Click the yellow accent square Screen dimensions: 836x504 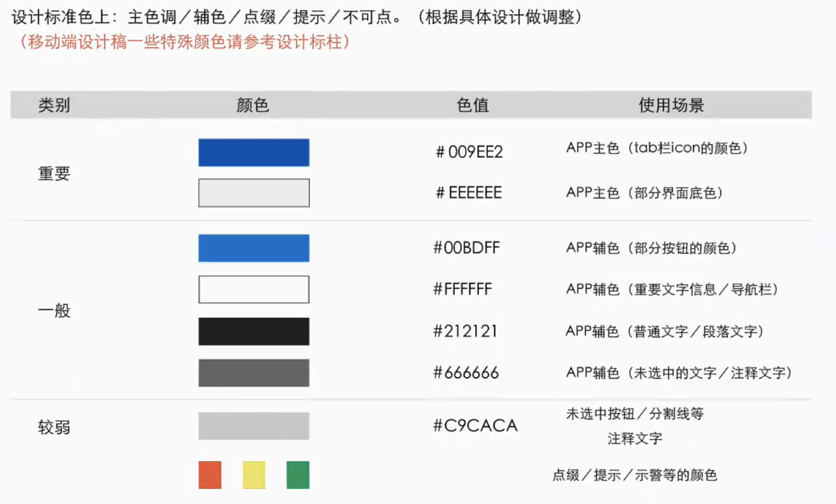click(x=254, y=475)
